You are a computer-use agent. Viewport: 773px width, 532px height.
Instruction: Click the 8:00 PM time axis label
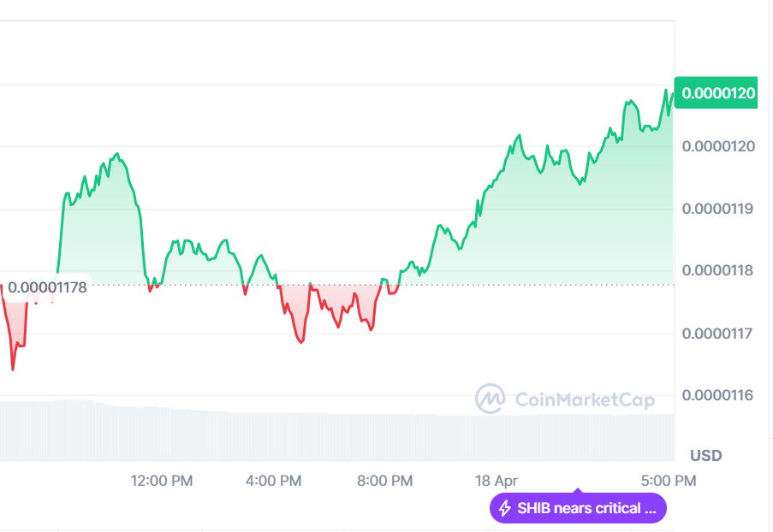(384, 481)
